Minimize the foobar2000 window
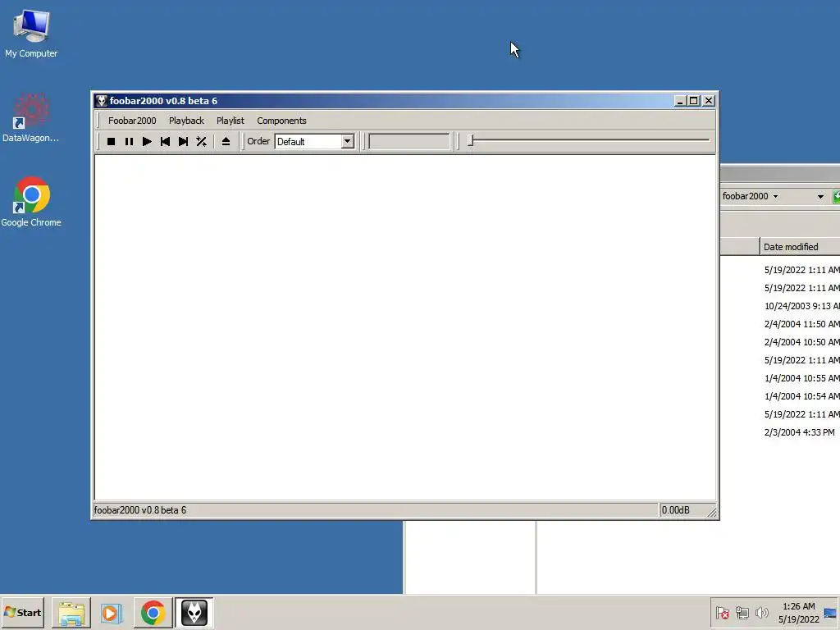 point(680,101)
